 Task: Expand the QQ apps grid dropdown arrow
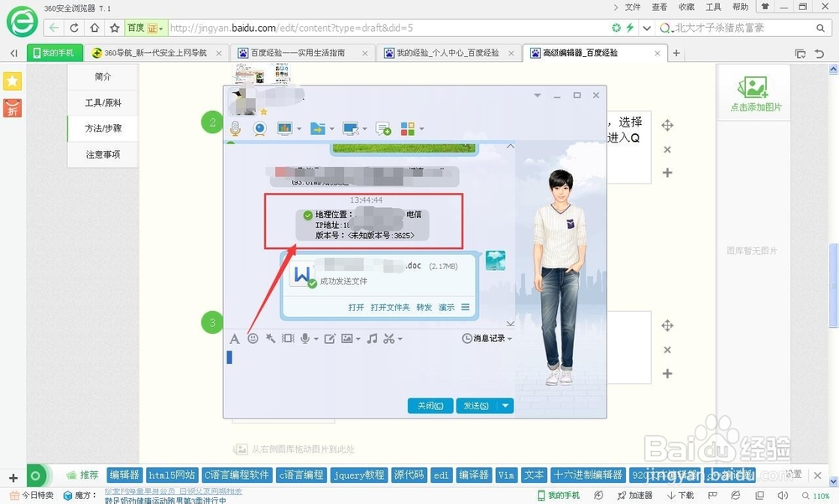(422, 129)
